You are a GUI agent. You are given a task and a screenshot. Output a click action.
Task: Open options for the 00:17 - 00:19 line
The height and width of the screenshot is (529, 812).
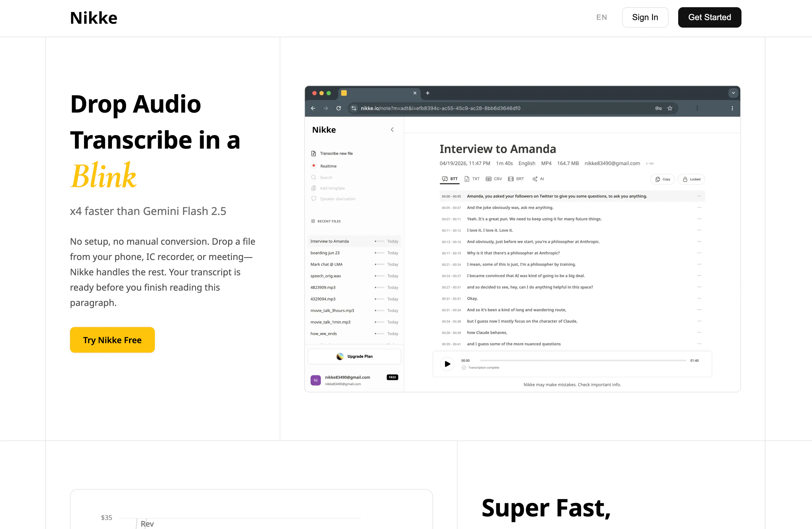tap(699, 253)
